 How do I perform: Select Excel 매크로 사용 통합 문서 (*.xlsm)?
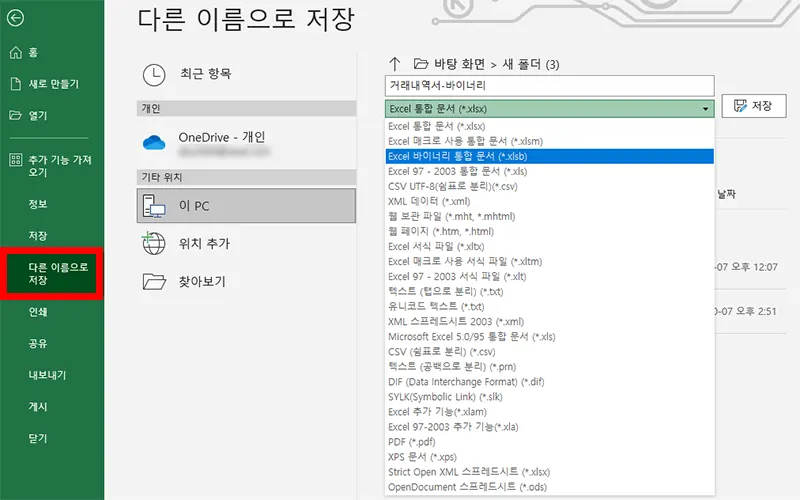549,141
